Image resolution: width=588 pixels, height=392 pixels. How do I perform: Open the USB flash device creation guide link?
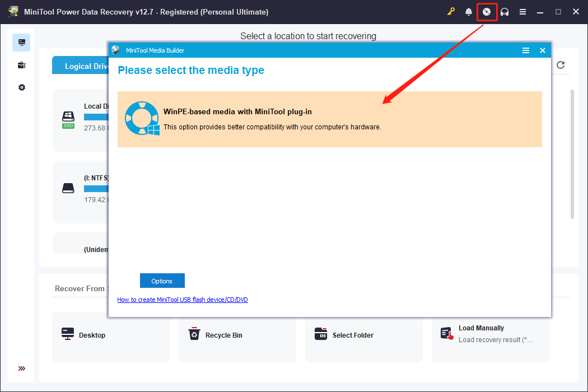tap(182, 299)
